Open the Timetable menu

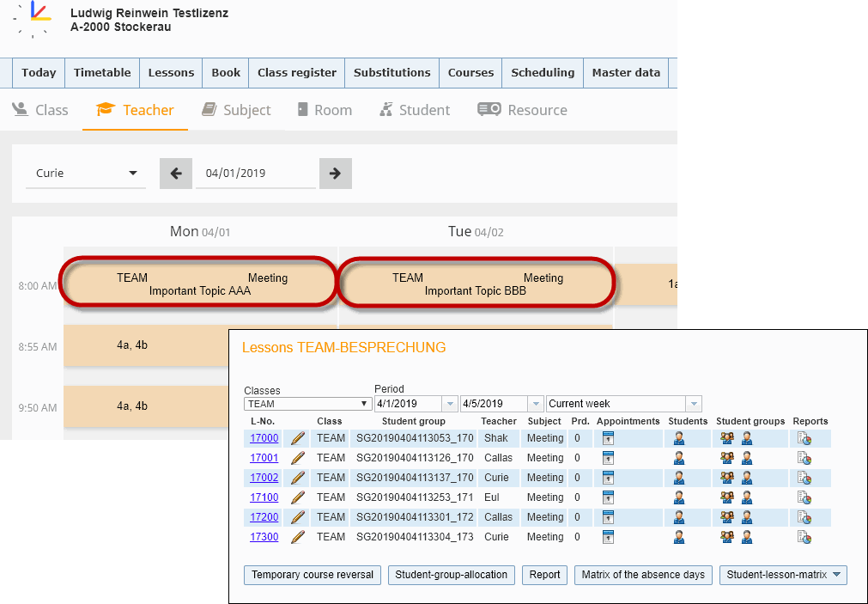pyautogui.click(x=102, y=72)
